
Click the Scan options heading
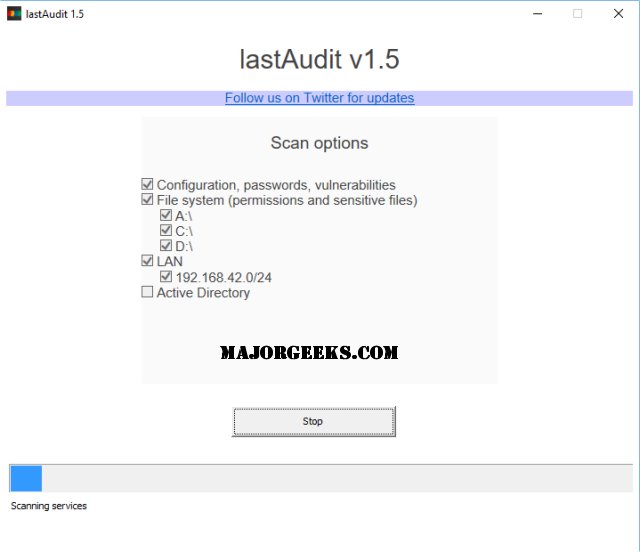click(x=319, y=143)
